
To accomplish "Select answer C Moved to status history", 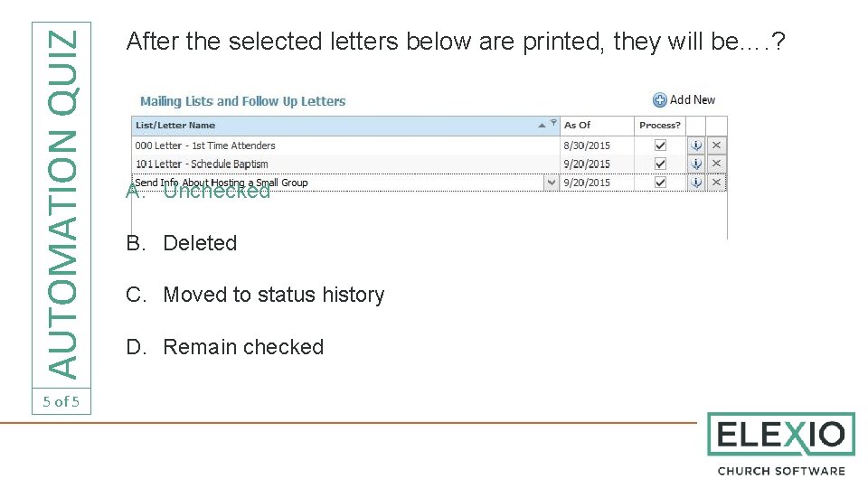I will pyautogui.click(x=273, y=295).
